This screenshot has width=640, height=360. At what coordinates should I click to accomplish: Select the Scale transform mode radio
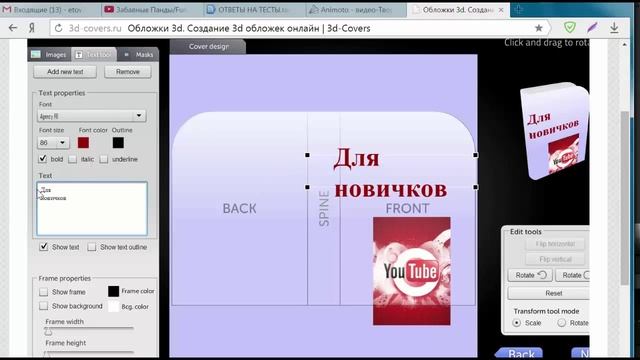pos(517,323)
